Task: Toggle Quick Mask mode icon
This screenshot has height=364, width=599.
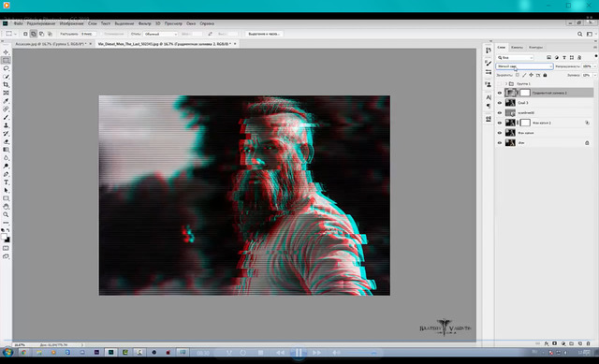Action: [6, 248]
